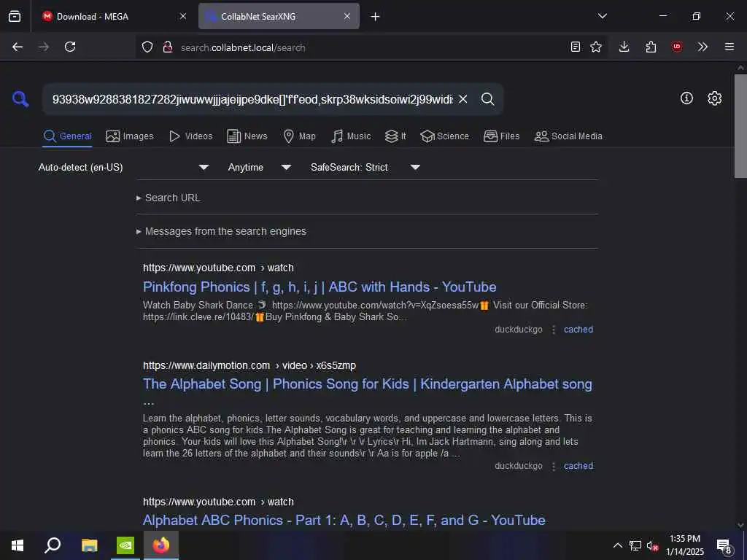The height and width of the screenshot is (560, 747).
Task: Click Firefox icon on the taskbar
Action: pyautogui.click(x=161, y=545)
